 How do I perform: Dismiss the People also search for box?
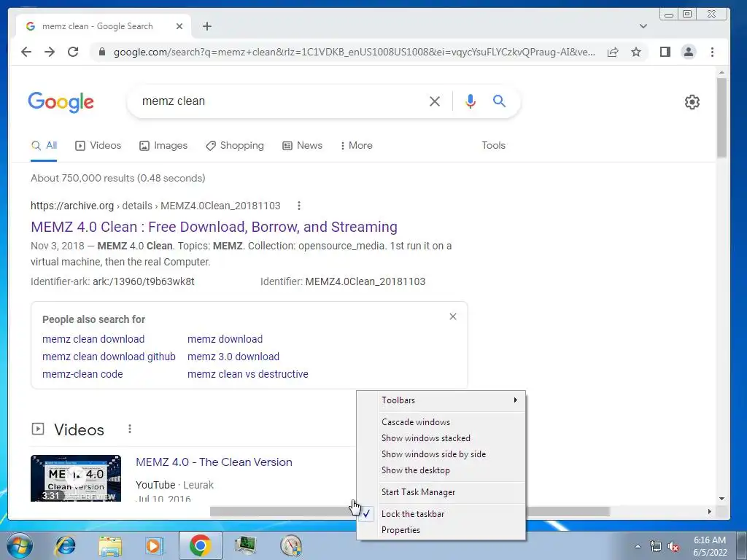pos(453,316)
